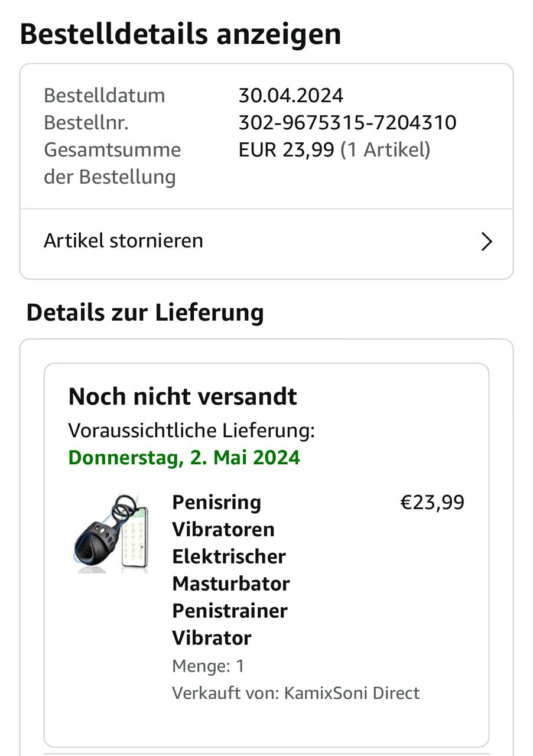Click the Bestelldatum label
Viewport: 533px width, 756px height.
105,96
